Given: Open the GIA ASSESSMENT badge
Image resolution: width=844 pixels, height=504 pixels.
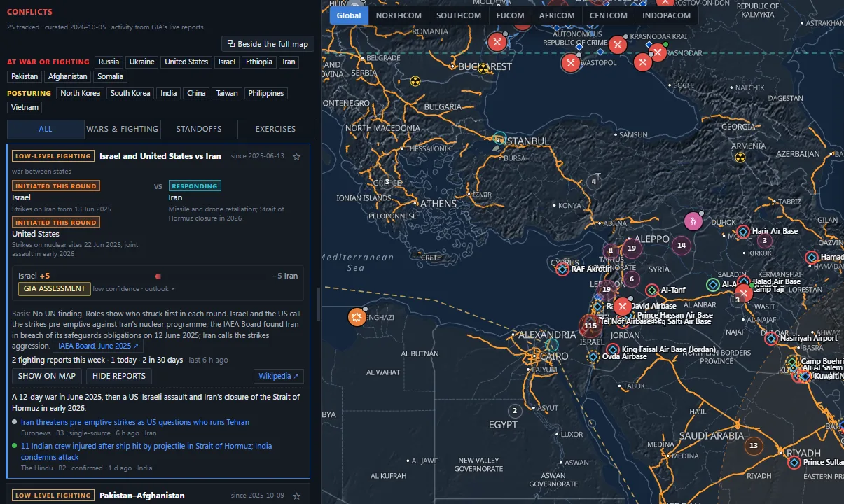Looking at the screenshot, I should pyautogui.click(x=55, y=288).
